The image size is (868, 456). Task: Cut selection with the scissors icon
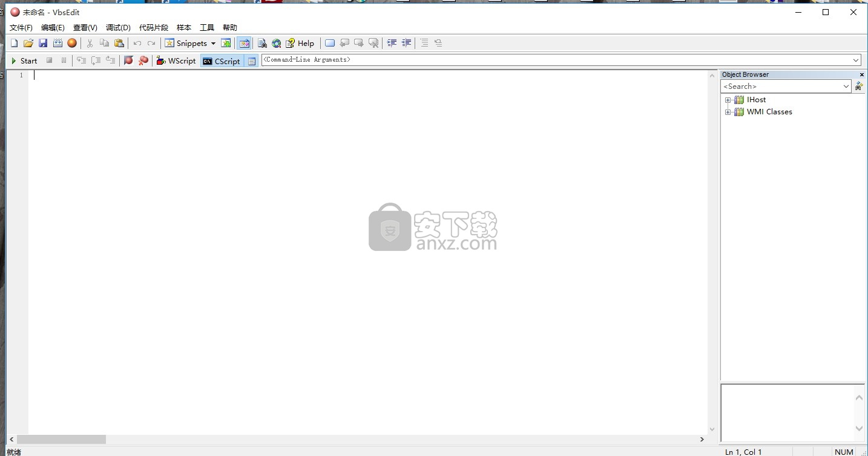click(90, 43)
